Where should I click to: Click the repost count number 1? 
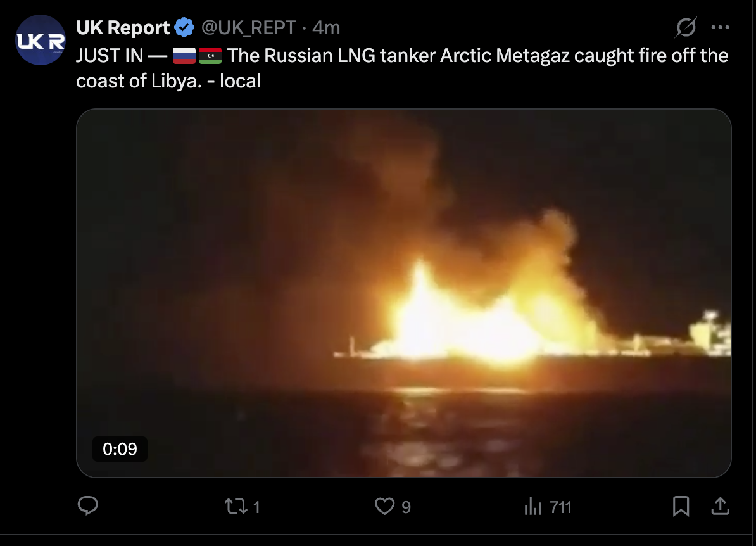tap(256, 507)
